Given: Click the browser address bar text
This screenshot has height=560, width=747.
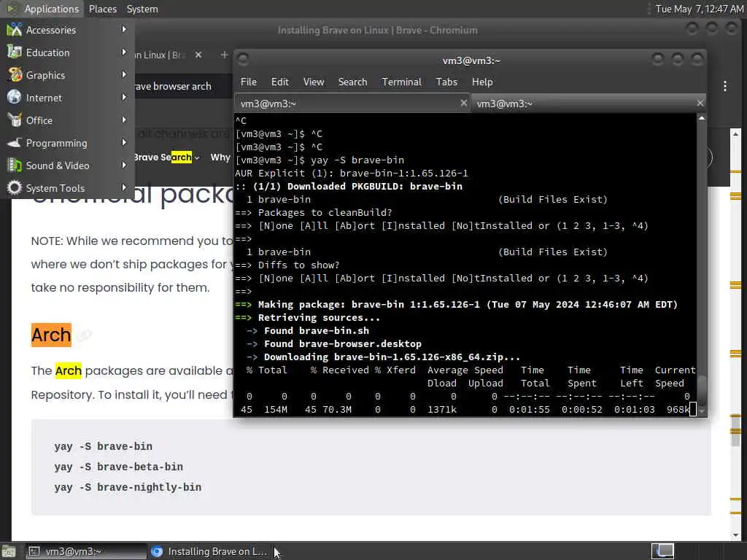Looking at the screenshot, I should coord(172,86).
